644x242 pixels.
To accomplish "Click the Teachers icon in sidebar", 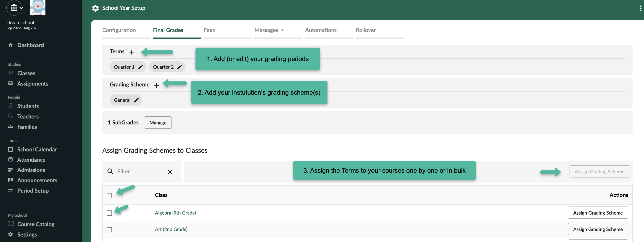I will [11, 116].
